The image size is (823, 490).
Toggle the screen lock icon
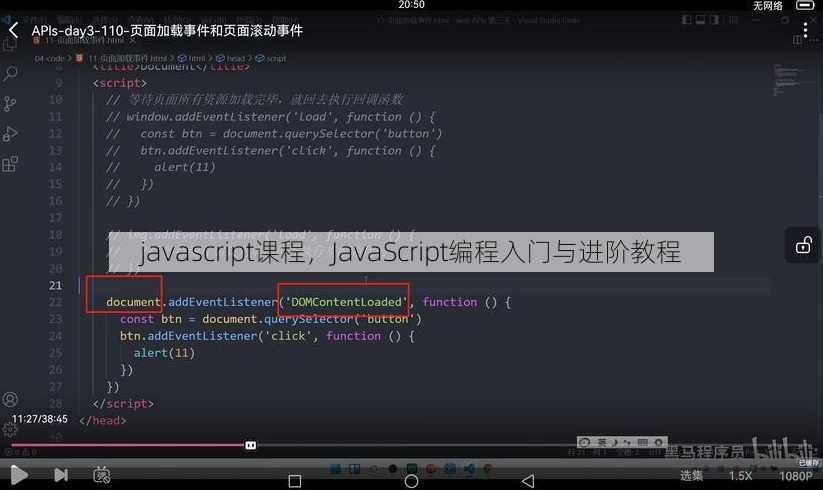click(803, 245)
